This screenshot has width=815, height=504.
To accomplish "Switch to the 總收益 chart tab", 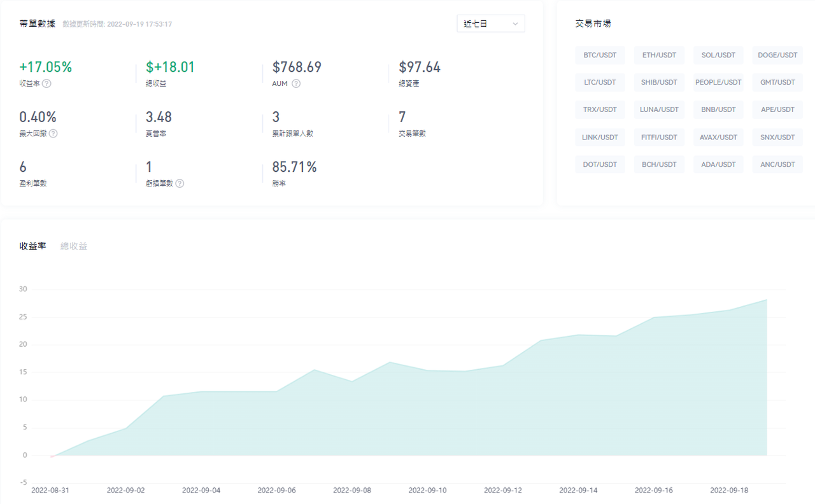I will tap(74, 246).
